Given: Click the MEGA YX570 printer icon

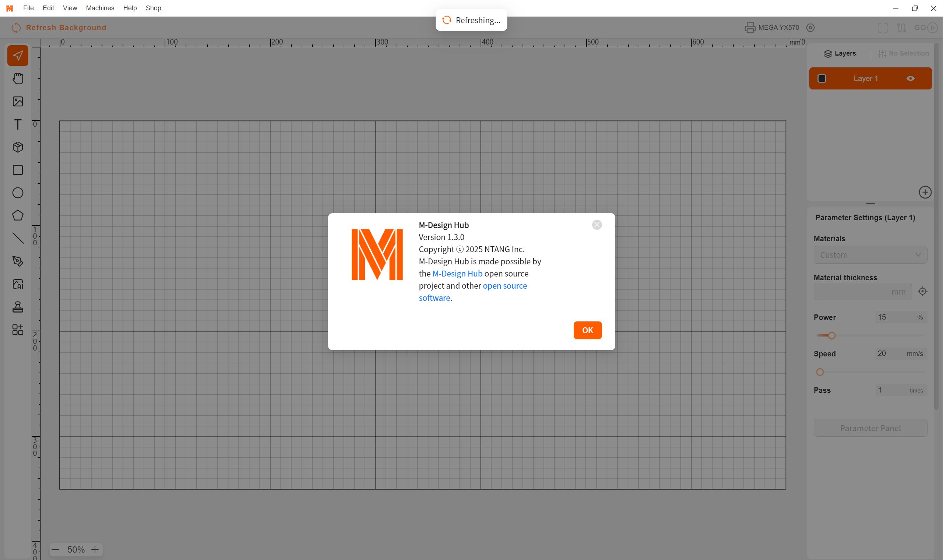Looking at the screenshot, I should [750, 28].
